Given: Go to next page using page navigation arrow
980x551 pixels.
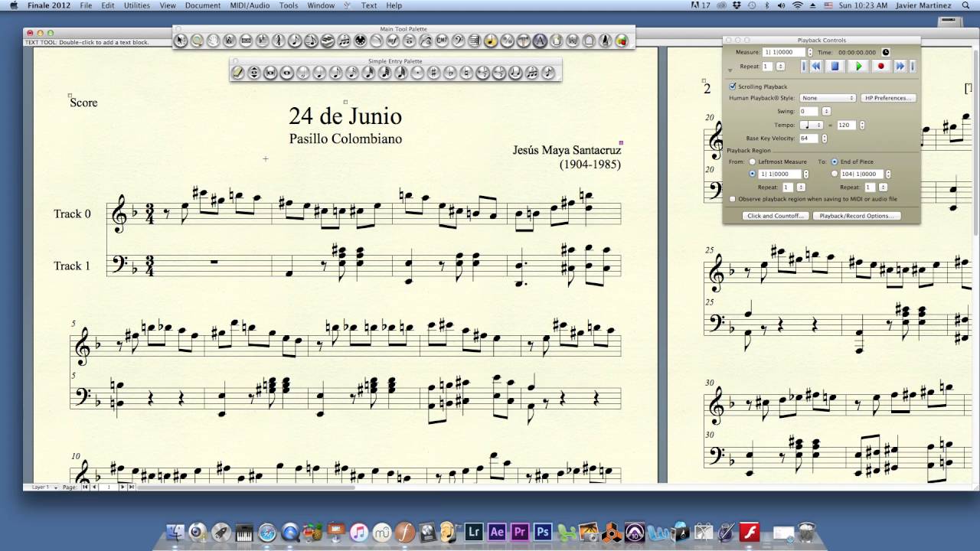Looking at the screenshot, I should click(x=122, y=487).
